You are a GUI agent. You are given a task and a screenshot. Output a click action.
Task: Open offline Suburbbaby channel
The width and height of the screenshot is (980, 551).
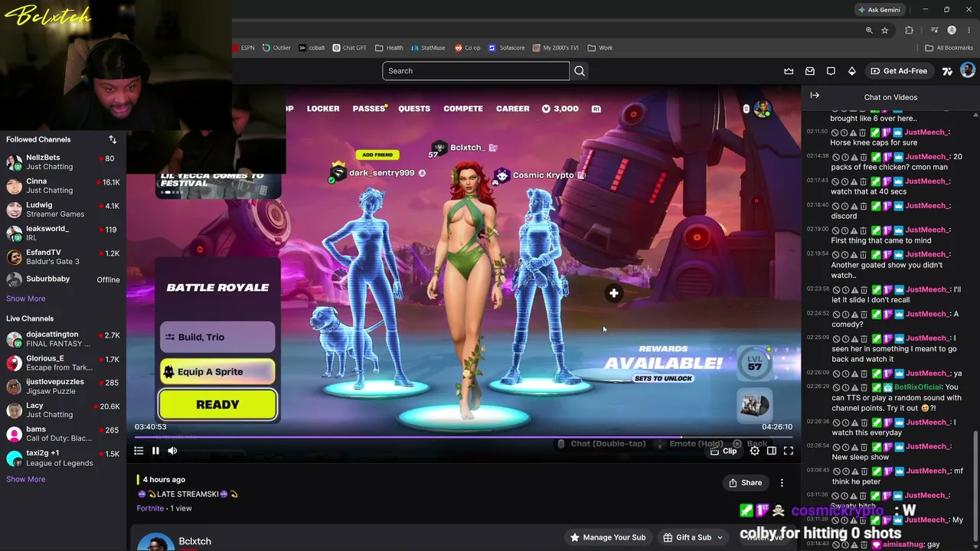(x=63, y=279)
